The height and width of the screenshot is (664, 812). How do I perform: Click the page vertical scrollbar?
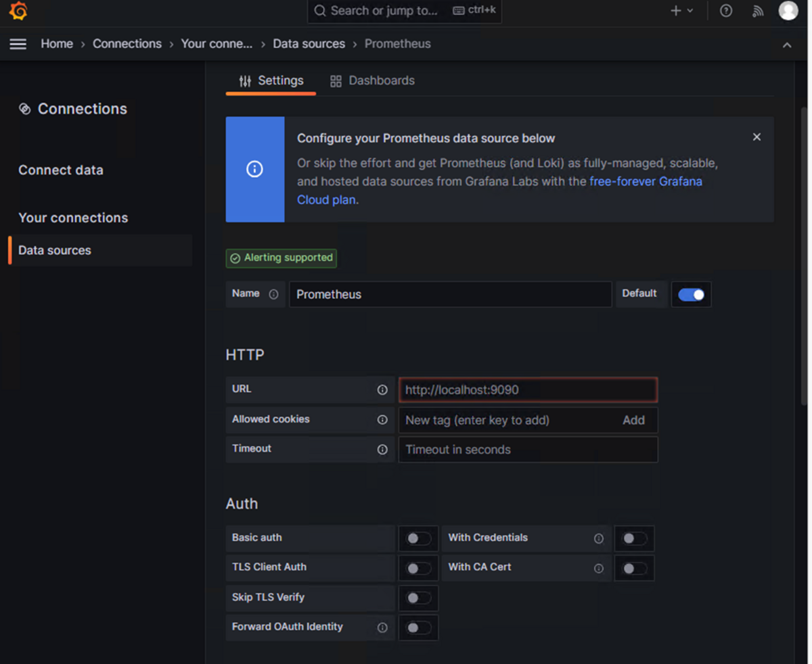click(x=804, y=257)
